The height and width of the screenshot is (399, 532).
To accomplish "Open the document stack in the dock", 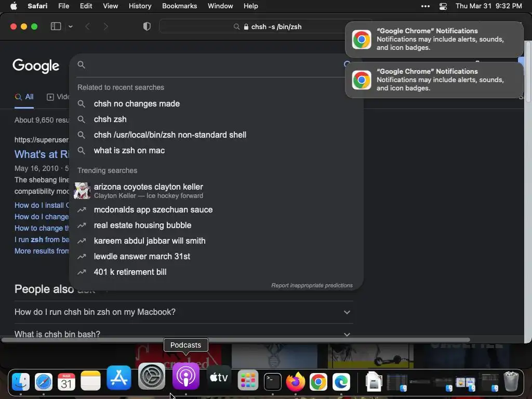I will (x=374, y=382).
